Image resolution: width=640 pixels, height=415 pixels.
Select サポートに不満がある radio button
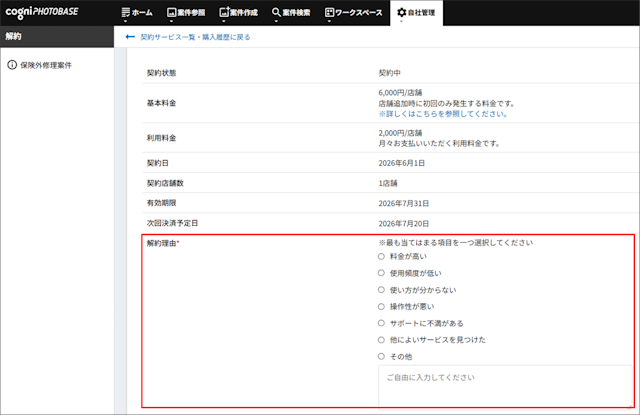tap(381, 323)
